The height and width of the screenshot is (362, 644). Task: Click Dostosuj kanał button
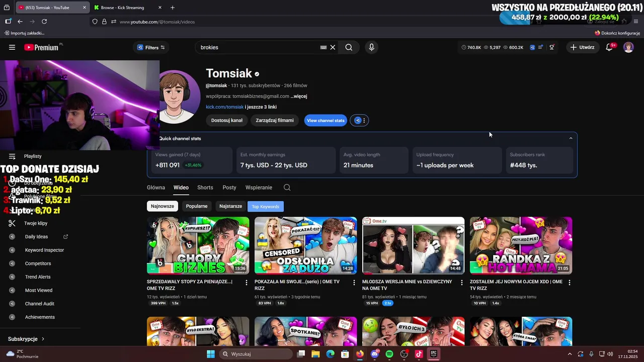coord(227,120)
